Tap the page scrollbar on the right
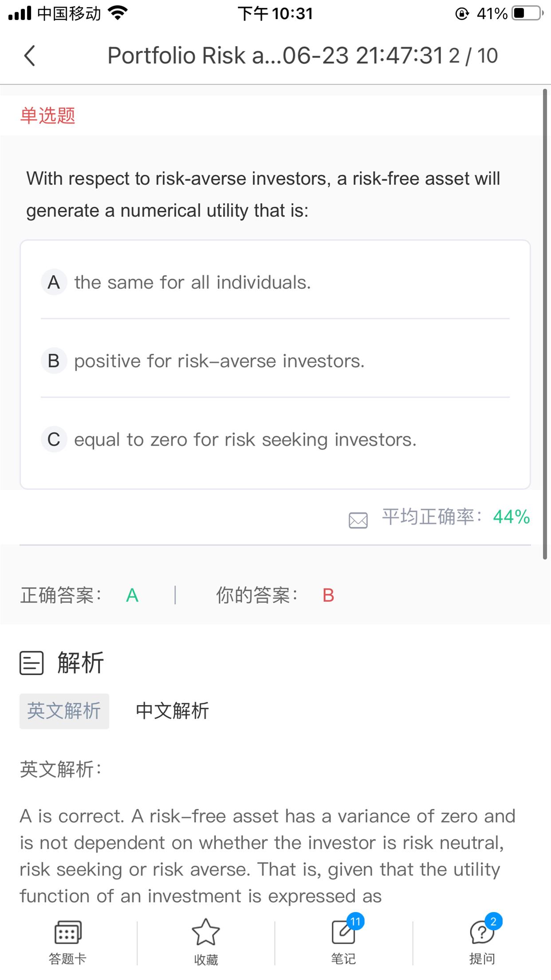The height and width of the screenshot is (980, 551). (x=545, y=324)
